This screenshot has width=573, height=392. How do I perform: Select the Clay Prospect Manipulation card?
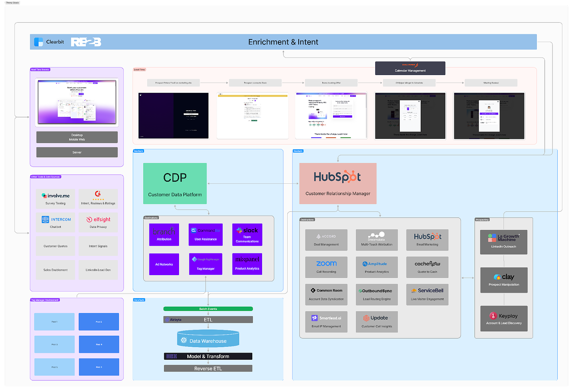coord(504,280)
